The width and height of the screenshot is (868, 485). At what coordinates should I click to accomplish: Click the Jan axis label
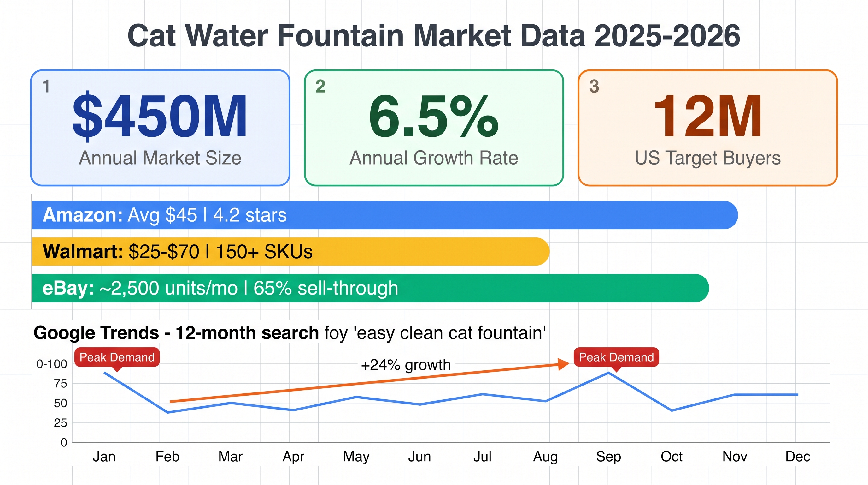(x=104, y=457)
